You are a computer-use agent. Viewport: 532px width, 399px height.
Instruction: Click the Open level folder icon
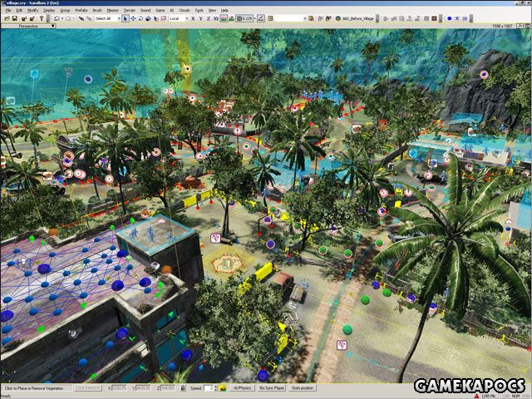tap(7, 18)
